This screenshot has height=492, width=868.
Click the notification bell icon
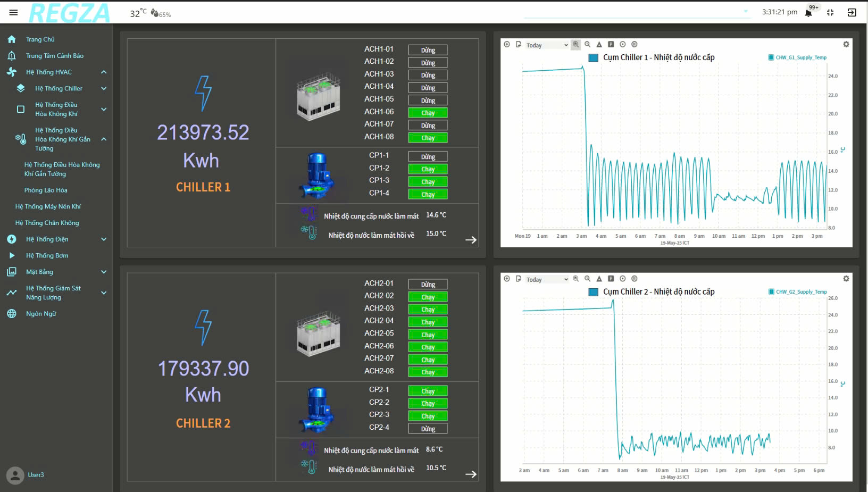pyautogui.click(x=808, y=13)
